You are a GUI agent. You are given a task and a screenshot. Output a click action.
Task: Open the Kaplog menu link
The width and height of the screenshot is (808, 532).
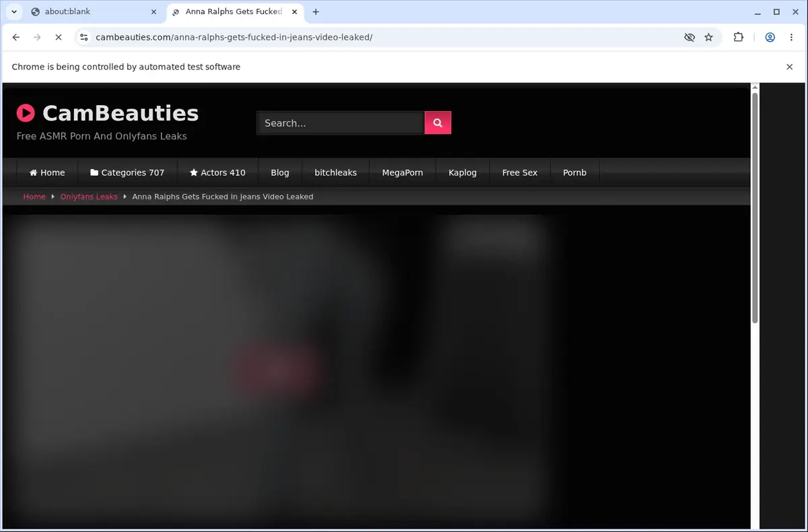(x=463, y=172)
